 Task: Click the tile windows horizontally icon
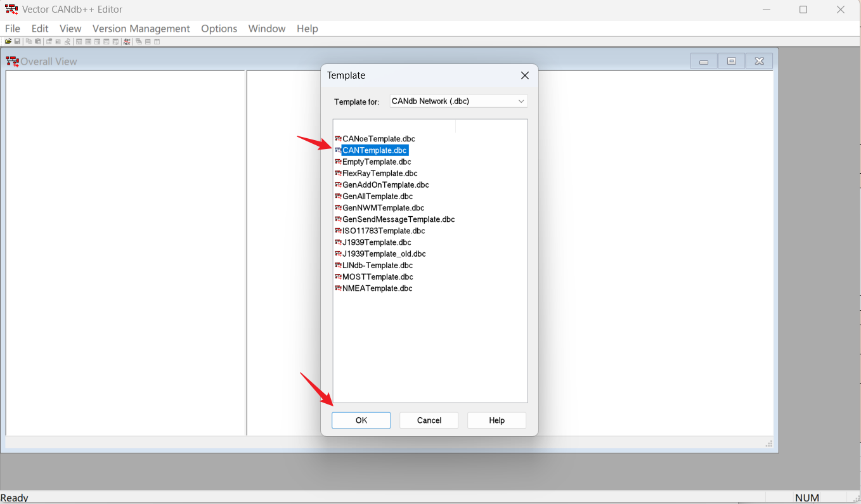tap(148, 42)
